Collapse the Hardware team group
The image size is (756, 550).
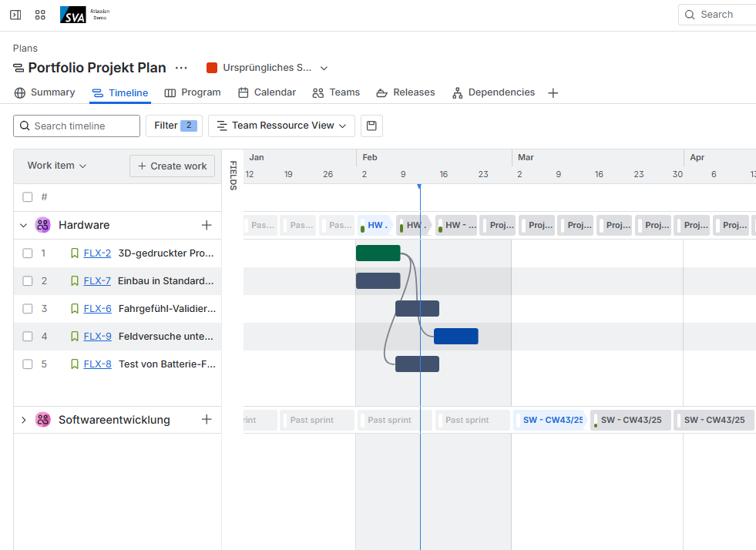click(23, 226)
